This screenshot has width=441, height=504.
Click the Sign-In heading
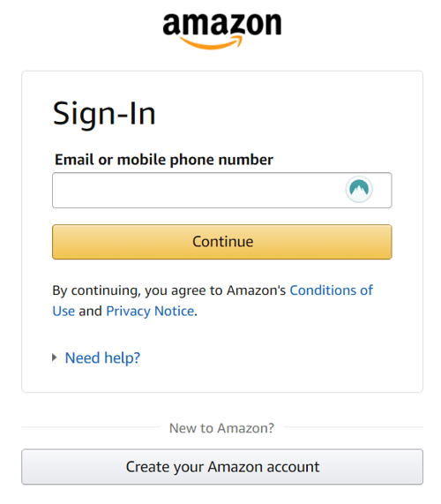click(x=104, y=114)
